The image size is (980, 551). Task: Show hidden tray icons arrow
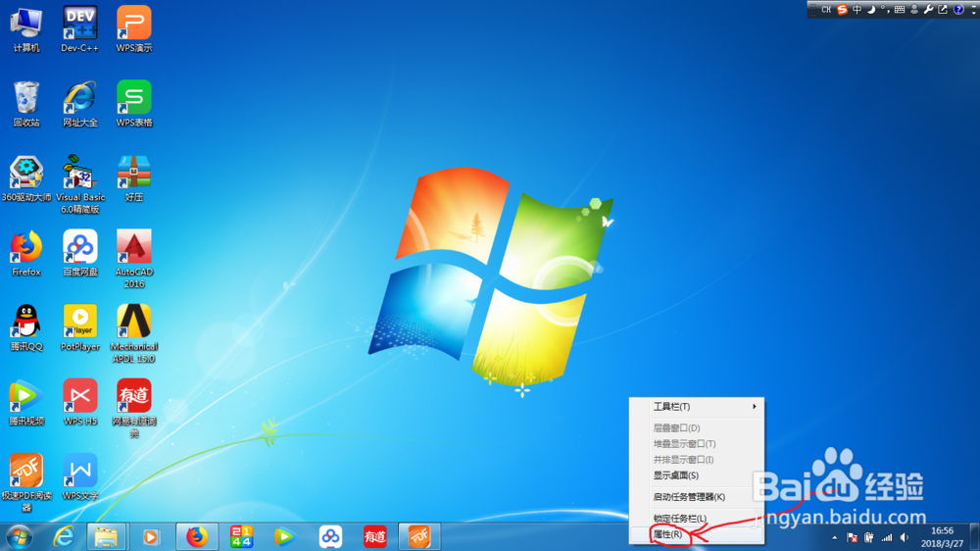[x=834, y=537]
